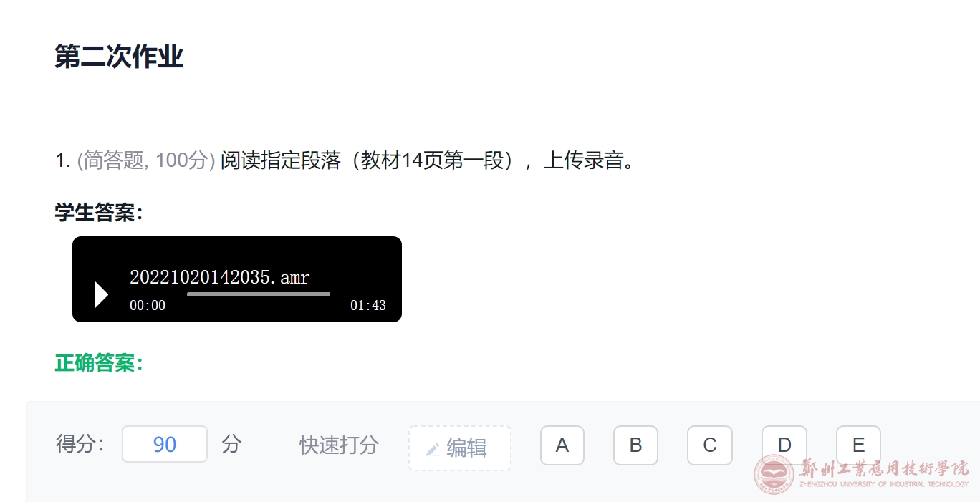This screenshot has height=502, width=980.
Task: Play the 20221020142035.amr audio recording
Action: tap(101, 294)
